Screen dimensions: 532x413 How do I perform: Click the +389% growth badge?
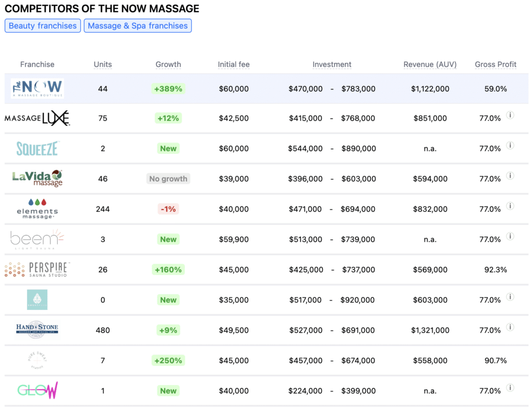(x=168, y=89)
